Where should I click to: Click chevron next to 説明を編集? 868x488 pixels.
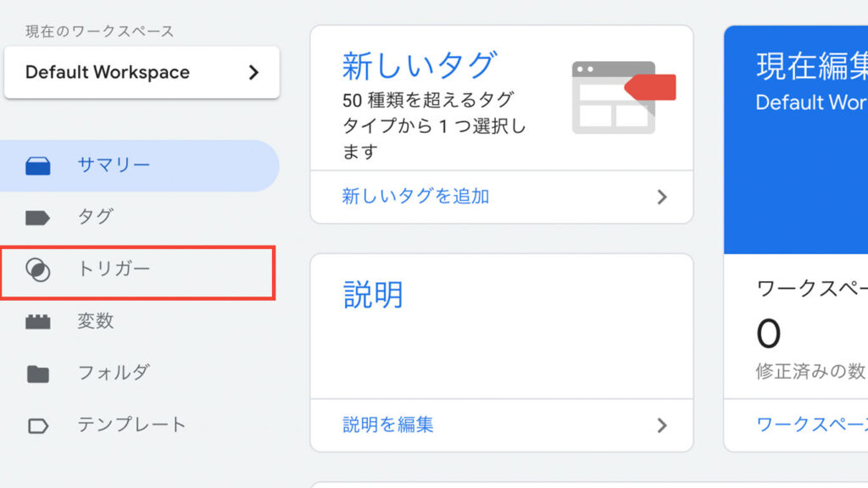pyautogui.click(x=662, y=425)
